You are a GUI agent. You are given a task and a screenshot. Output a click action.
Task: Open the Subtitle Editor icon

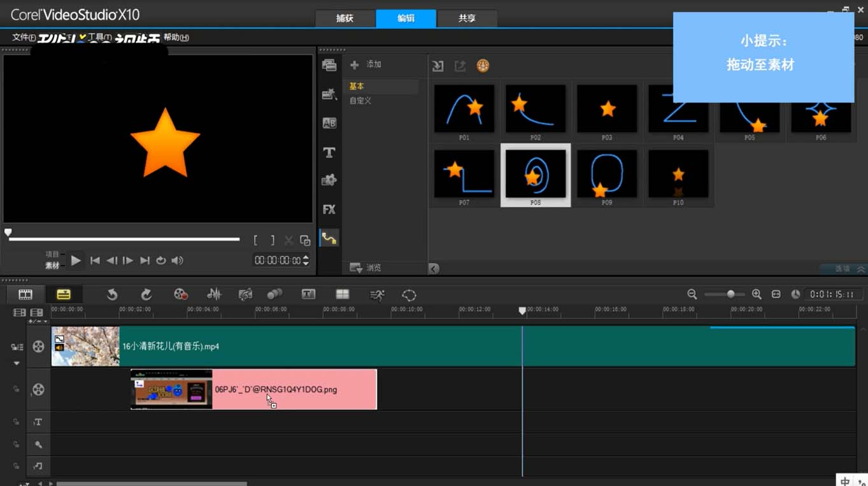pyautogui.click(x=309, y=294)
